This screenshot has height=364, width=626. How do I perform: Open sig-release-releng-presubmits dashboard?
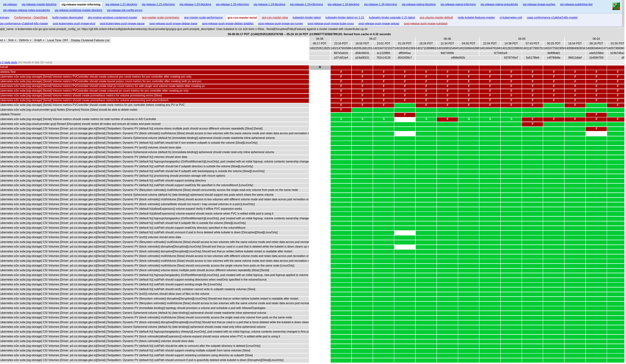(x=499, y=4)
